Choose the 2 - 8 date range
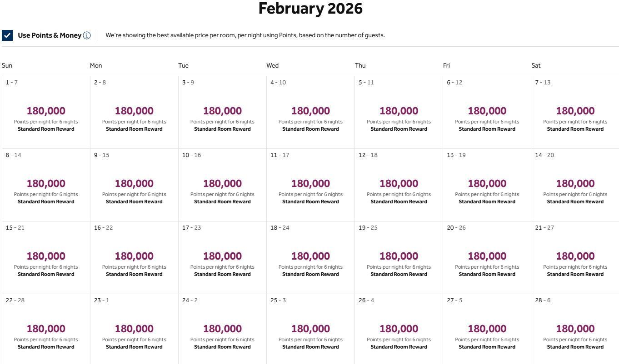Screen dimensions: 619x364 click(134, 112)
